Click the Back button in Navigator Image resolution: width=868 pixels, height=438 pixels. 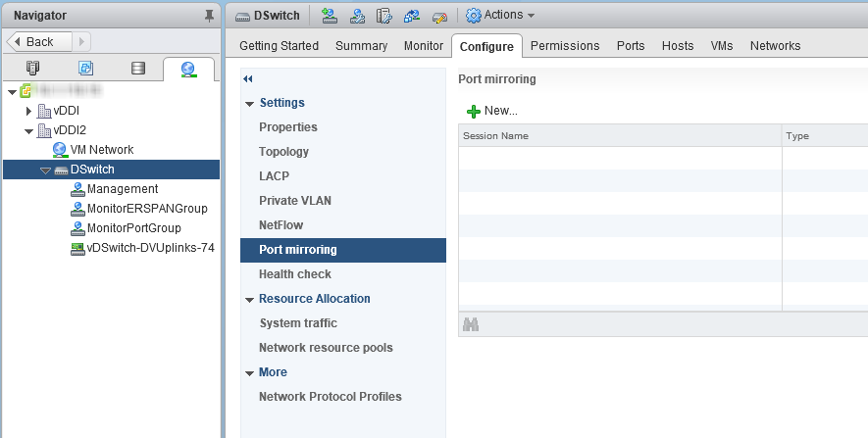coord(34,41)
